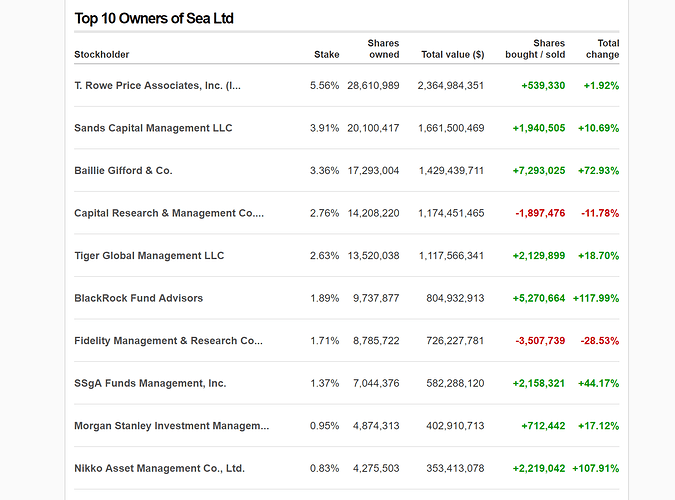Screen dimensions: 675x500
Task: Select total change +1.92%
Action: [601, 86]
